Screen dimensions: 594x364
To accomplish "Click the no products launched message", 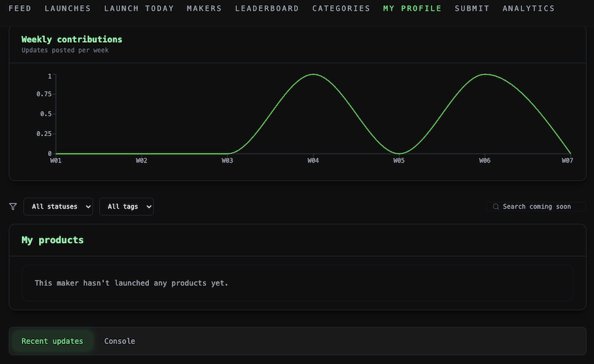I will 131,283.
